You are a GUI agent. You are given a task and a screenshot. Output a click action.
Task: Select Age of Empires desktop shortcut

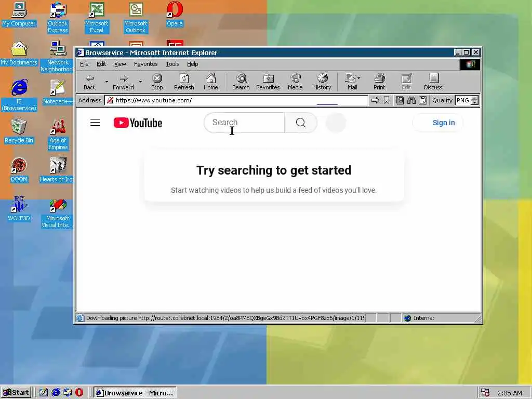[x=58, y=135]
